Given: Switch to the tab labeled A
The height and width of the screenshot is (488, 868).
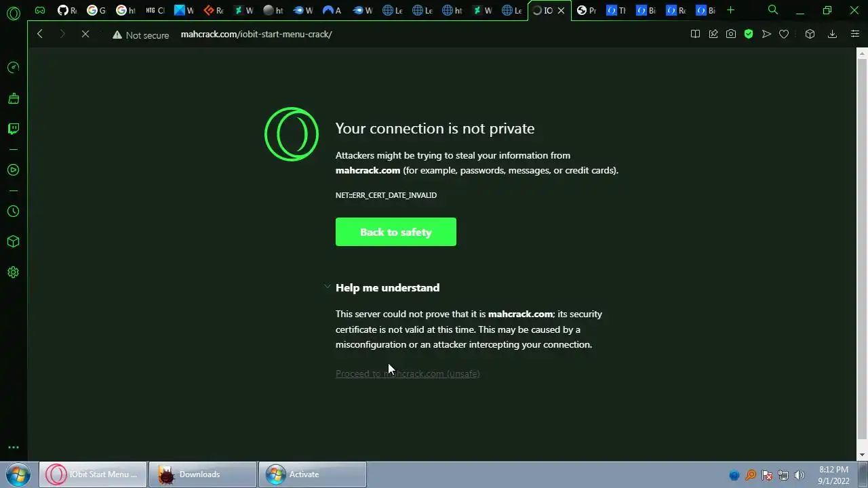Looking at the screenshot, I should [332, 10].
